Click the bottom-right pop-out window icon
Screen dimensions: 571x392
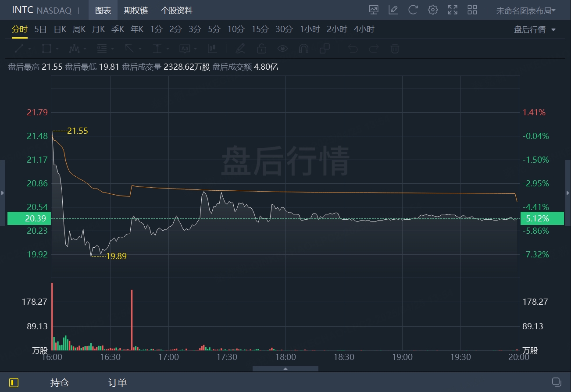pos(557,382)
